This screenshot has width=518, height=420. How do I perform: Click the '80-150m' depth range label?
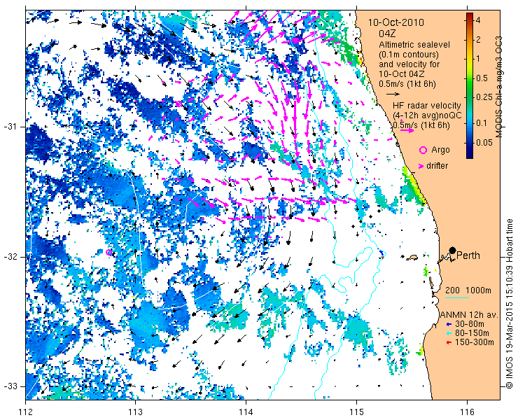[x=472, y=333]
